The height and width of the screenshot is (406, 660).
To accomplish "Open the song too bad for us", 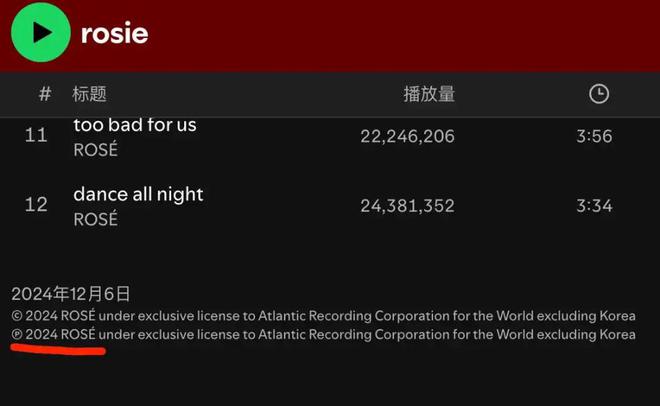I will [x=135, y=125].
